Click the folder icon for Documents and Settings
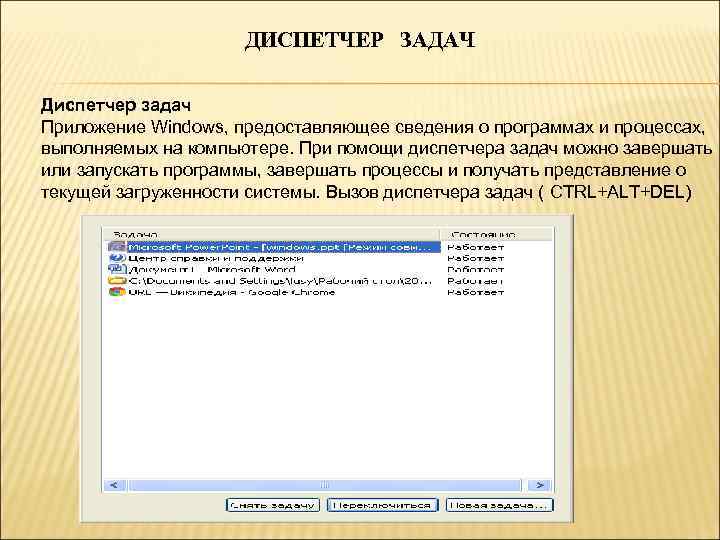Image resolution: width=720 pixels, height=540 pixels. pos(117,280)
